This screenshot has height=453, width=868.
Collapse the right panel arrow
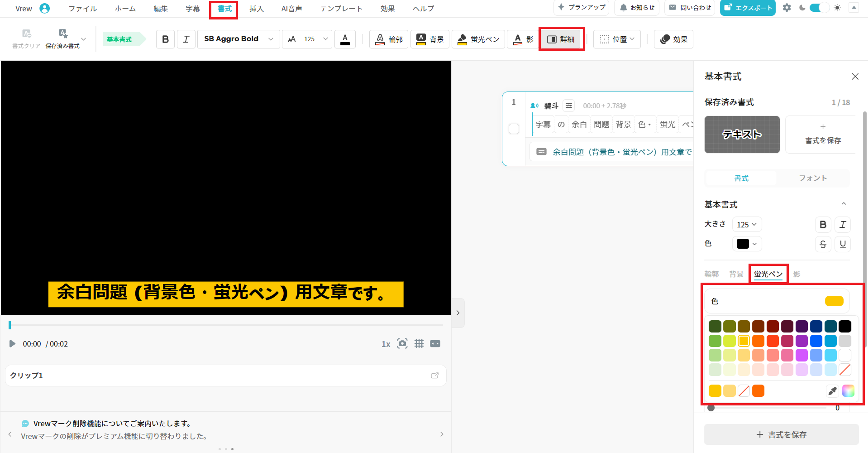point(458,313)
